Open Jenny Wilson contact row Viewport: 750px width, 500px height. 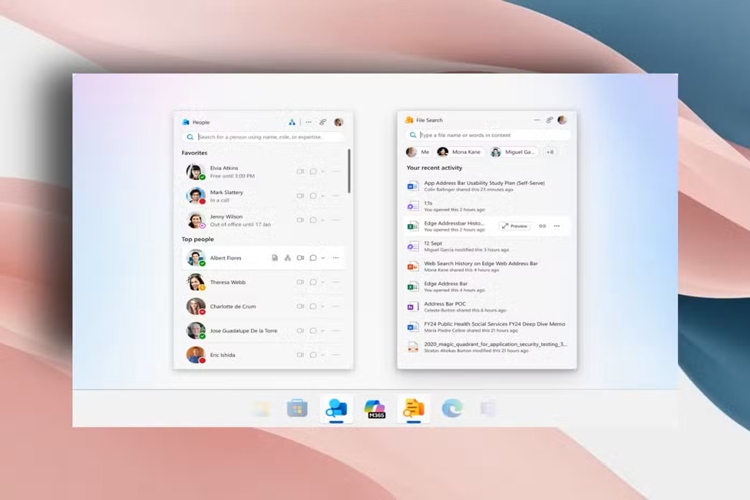tap(264, 220)
